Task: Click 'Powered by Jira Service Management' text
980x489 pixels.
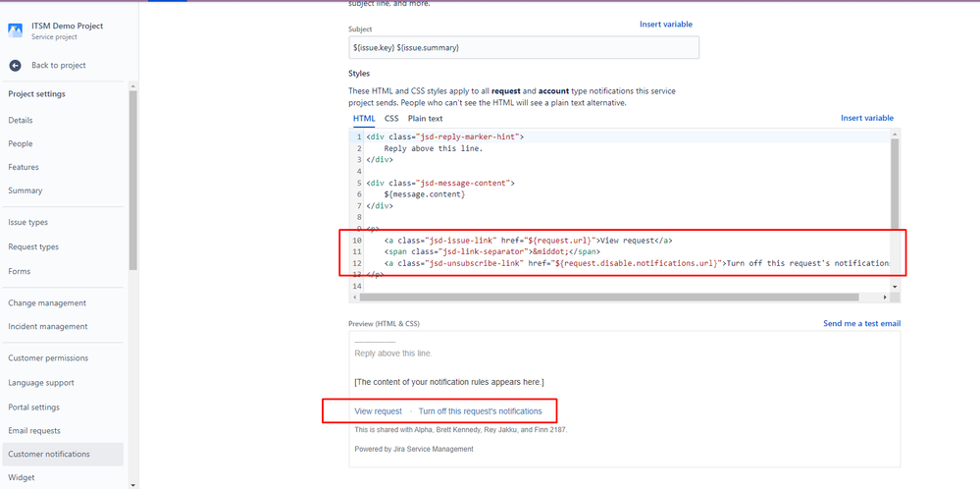Action: [x=414, y=449]
